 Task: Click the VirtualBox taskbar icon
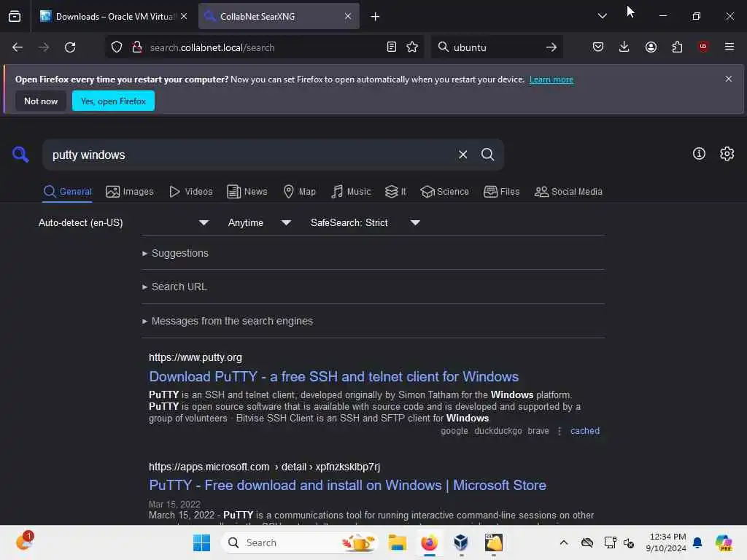click(x=461, y=542)
